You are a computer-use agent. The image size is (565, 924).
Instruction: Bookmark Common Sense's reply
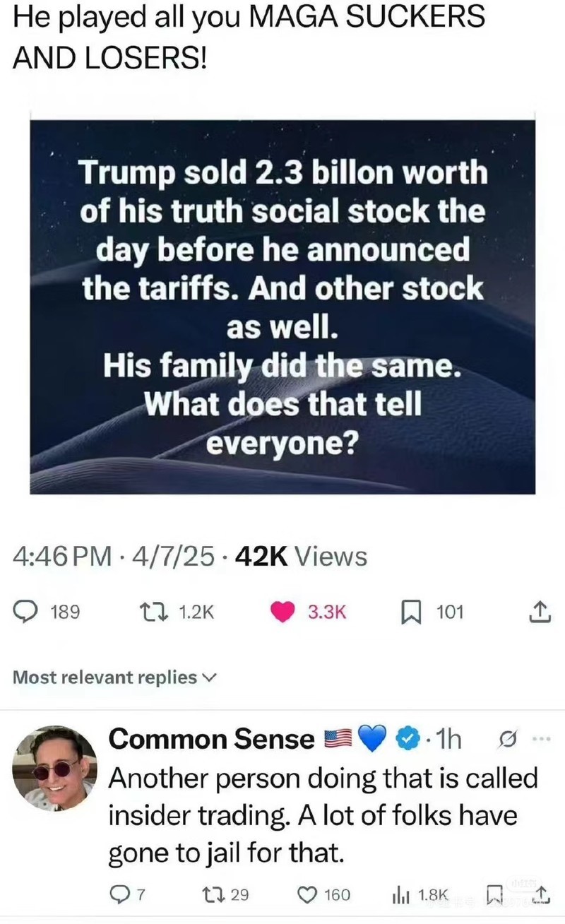(x=494, y=895)
